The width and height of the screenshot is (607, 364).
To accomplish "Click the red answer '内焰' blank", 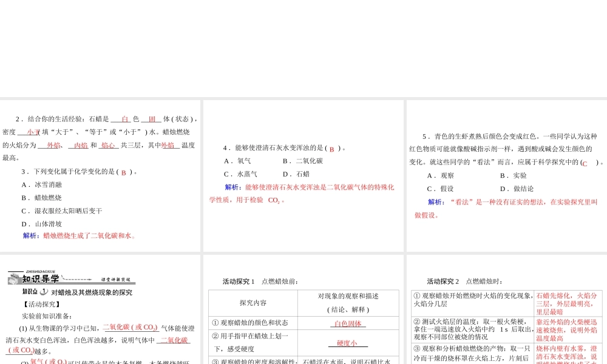I will (x=81, y=146).
